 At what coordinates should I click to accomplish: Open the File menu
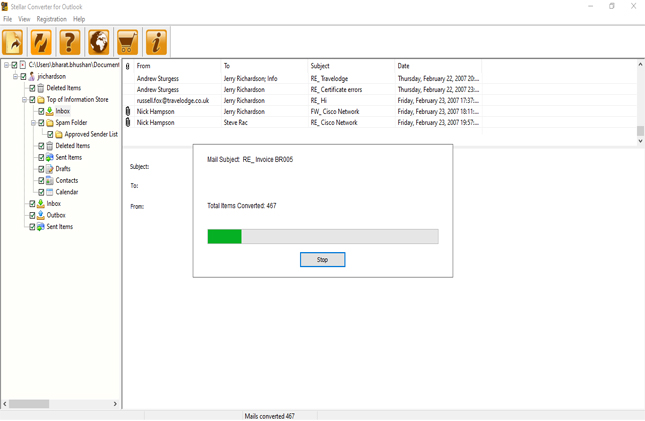pos(8,19)
